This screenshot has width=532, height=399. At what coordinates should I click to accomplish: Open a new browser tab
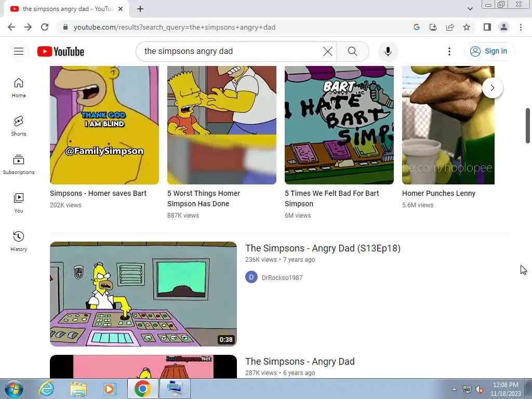pos(140,9)
